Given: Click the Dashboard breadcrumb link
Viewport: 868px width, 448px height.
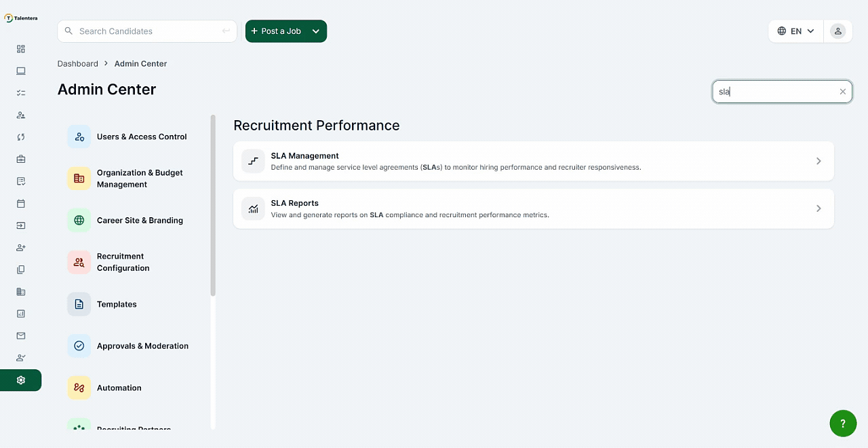Looking at the screenshot, I should [77, 64].
